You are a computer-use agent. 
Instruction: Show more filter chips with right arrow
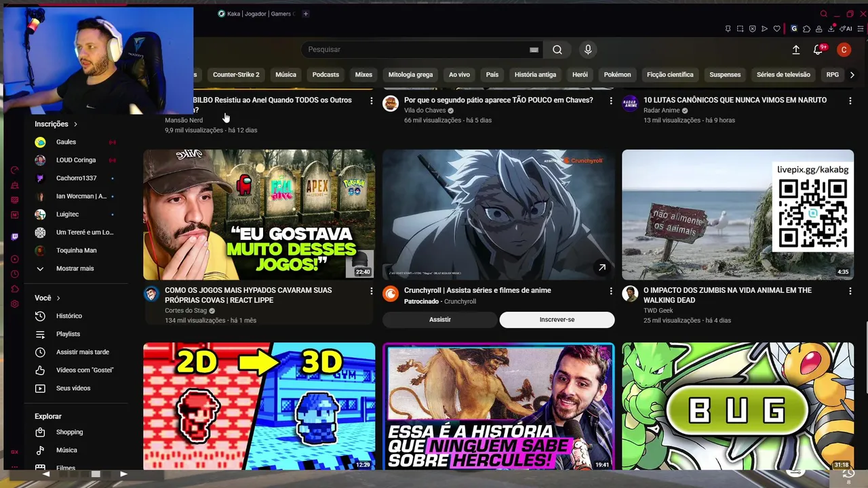(852, 75)
